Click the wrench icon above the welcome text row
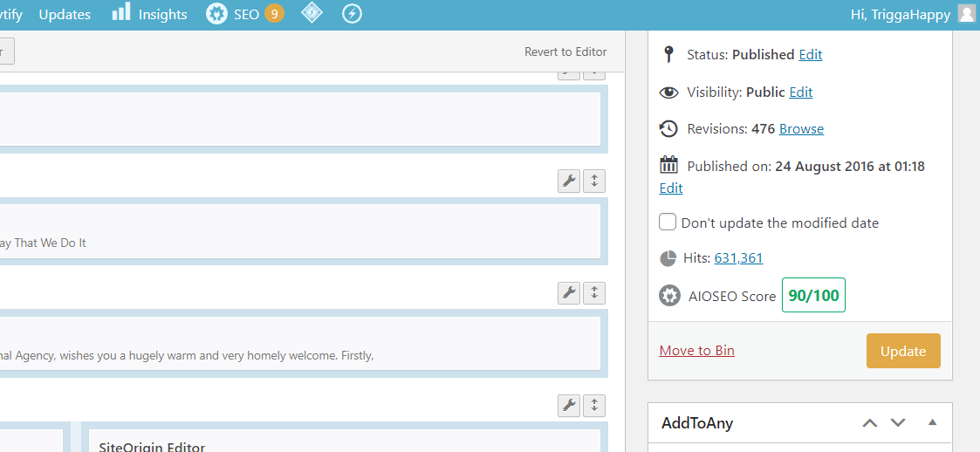Screen dimensions: 980x452 [568, 293]
